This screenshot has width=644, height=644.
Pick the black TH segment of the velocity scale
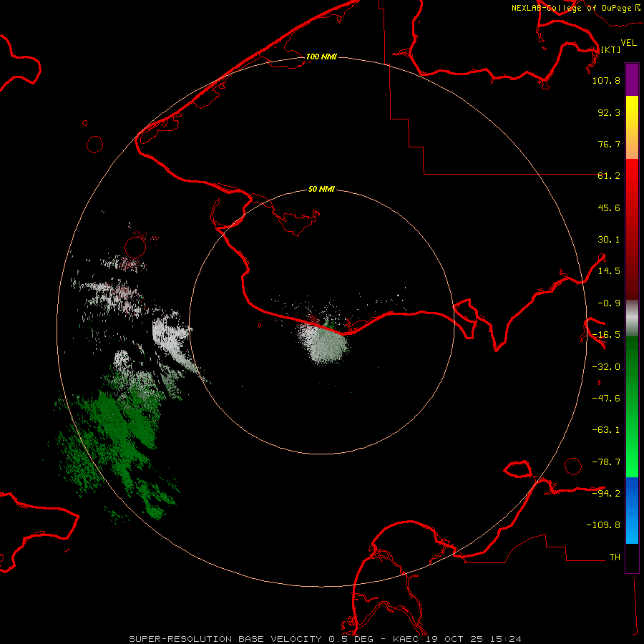(x=632, y=558)
